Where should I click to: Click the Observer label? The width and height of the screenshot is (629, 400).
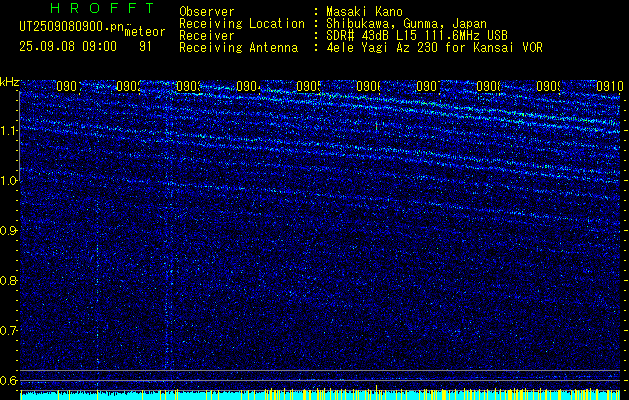(207, 12)
